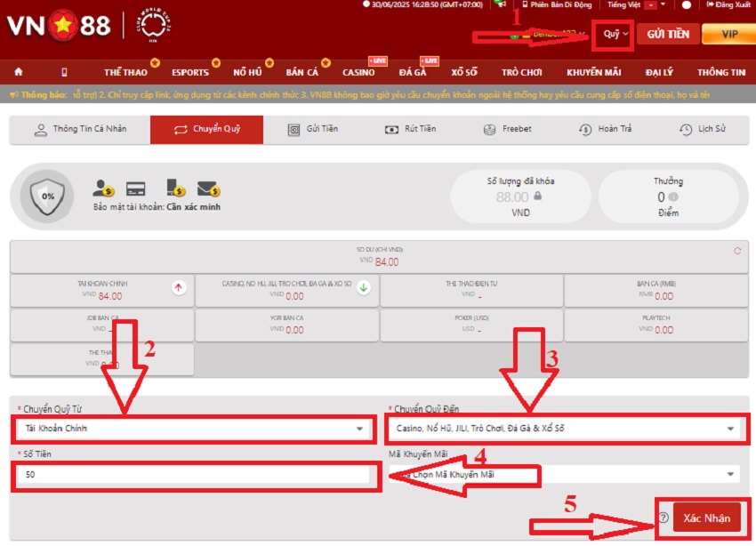Click the Thông báo scrolling notice text
This screenshot has height=546, width=756.
pos(391,95)
